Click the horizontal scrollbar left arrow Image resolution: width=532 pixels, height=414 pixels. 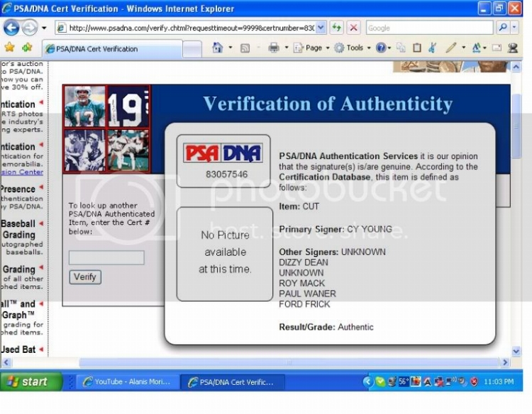click(6, 362)
